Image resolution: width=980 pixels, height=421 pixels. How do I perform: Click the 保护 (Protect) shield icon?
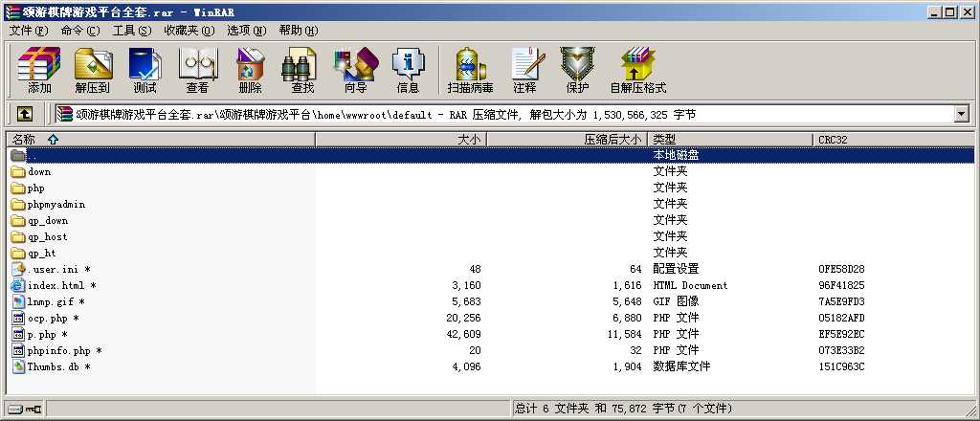(x=577, y=64)
